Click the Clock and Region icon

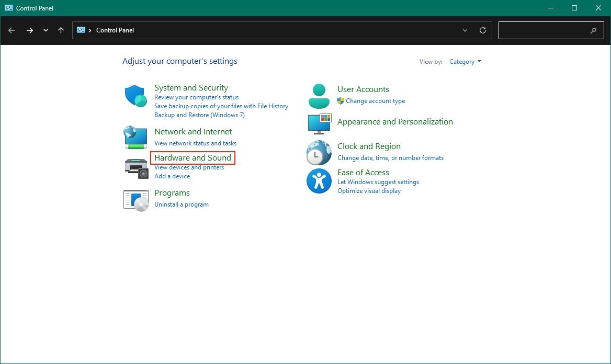point(319,153)
